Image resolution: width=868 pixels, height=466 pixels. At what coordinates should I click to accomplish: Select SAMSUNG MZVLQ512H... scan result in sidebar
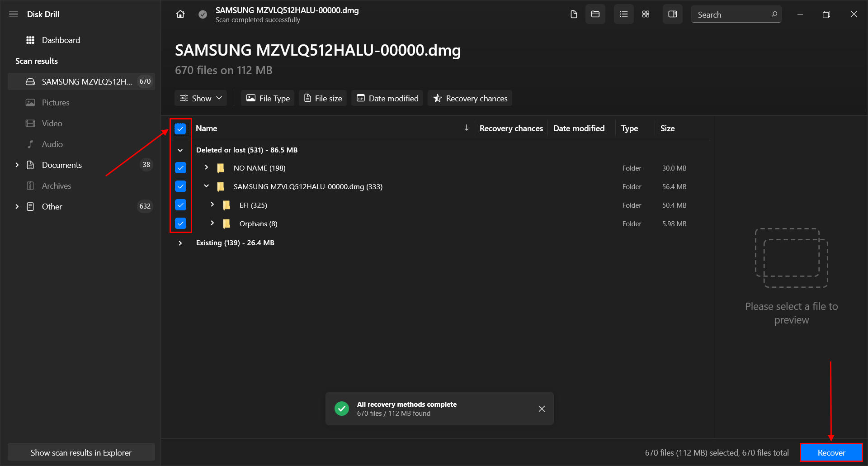[81, 81]
